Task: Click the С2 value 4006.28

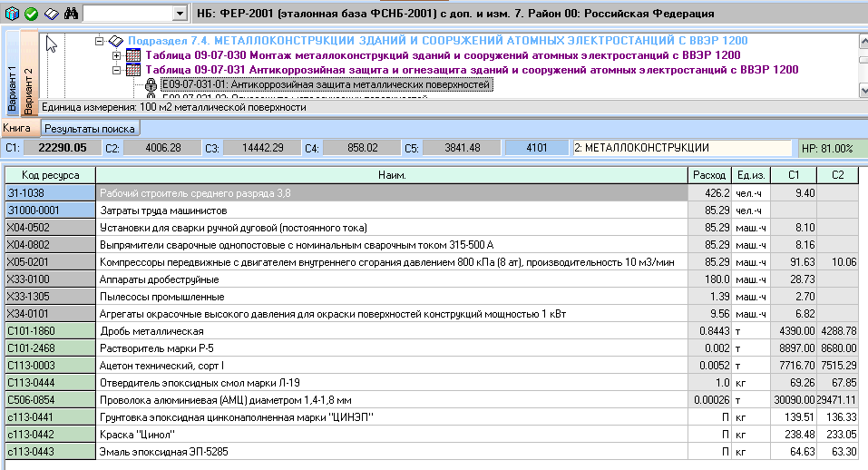Action: click(x=162, y=148)
